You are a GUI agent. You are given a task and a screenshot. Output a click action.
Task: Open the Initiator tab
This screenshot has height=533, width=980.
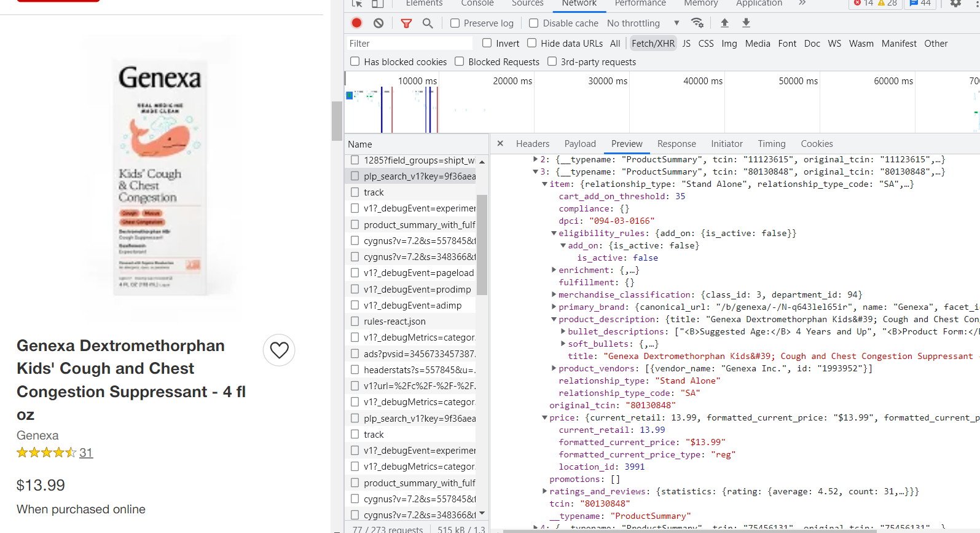point(727,144)
